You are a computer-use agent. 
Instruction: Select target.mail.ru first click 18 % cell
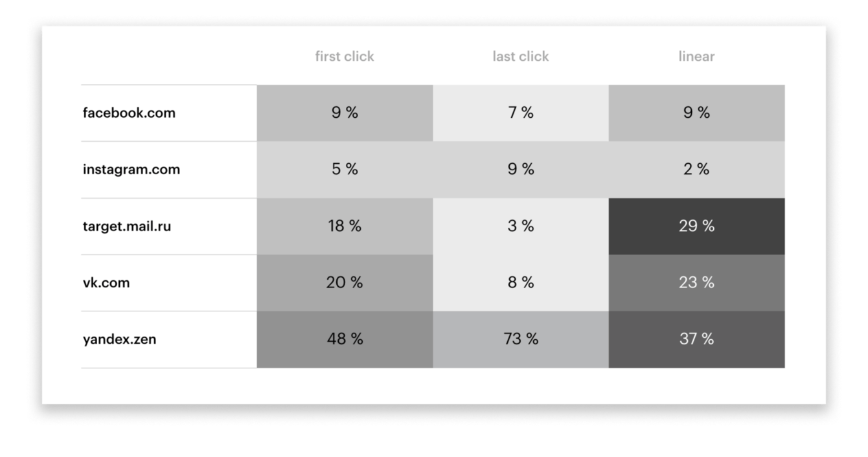pyautogui.click(x=345, y=227)
